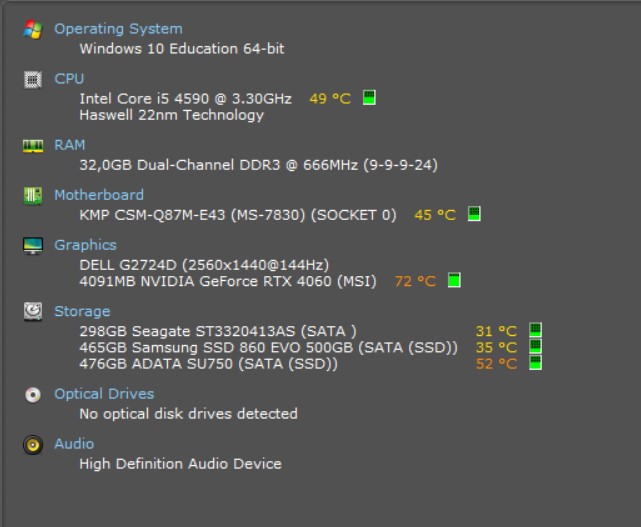Click the green Motherboard icon
The height and width of the screenshot is (527, 641).
click(x=33, y=195)
